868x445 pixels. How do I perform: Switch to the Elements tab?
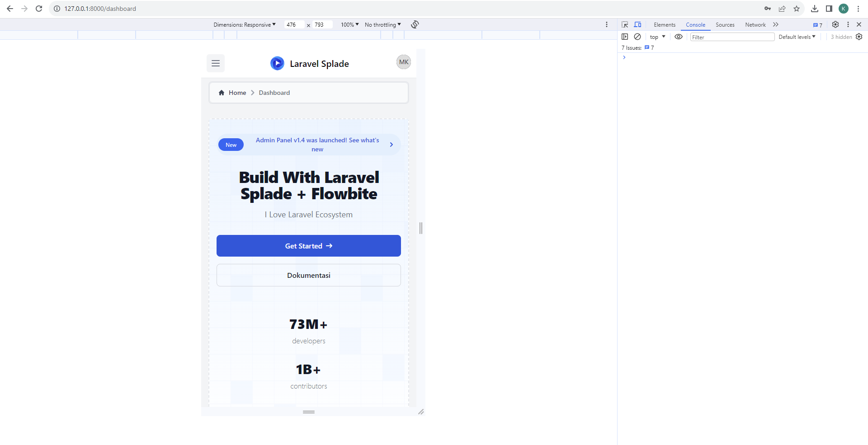pyautogui.click(x=665, y=25)
